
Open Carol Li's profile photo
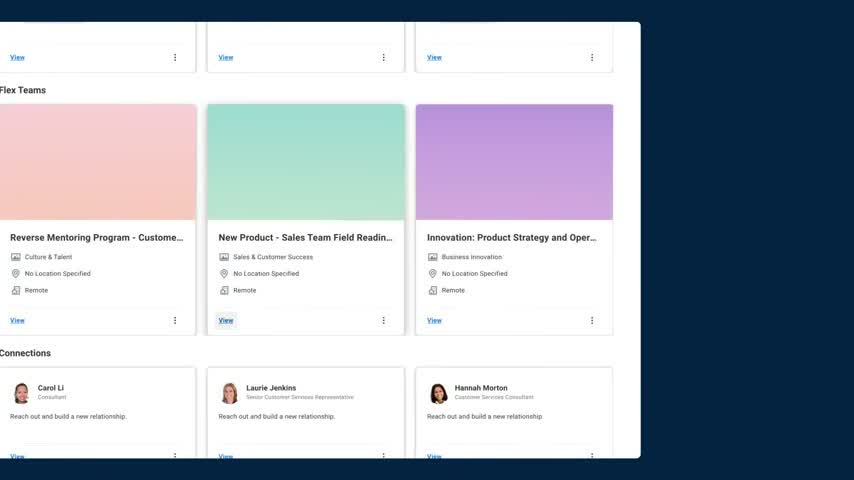(21, 393)
